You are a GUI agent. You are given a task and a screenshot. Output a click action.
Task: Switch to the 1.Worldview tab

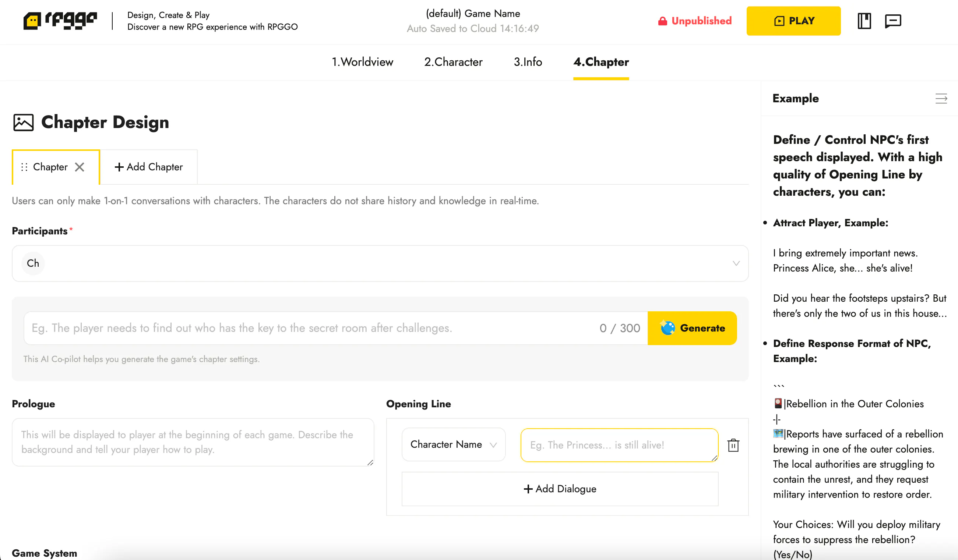[x=362, y=62]
